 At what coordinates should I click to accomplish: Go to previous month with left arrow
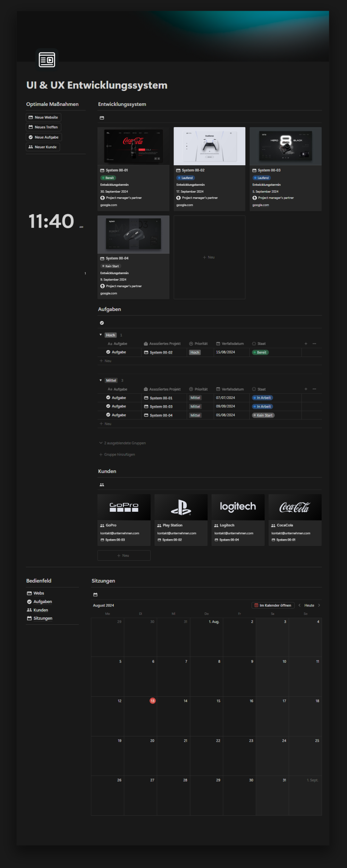(299, 606)
